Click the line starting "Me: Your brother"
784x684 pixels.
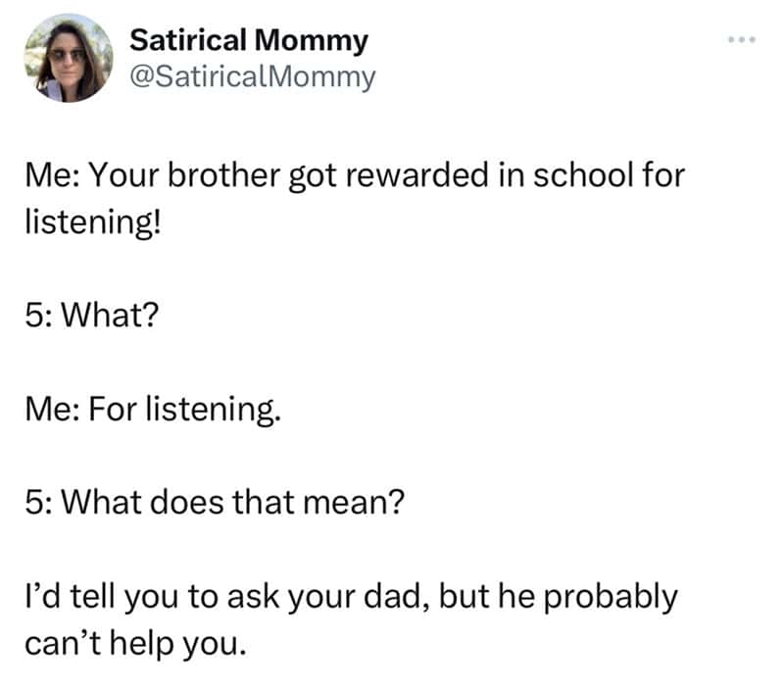pos(354,179)
